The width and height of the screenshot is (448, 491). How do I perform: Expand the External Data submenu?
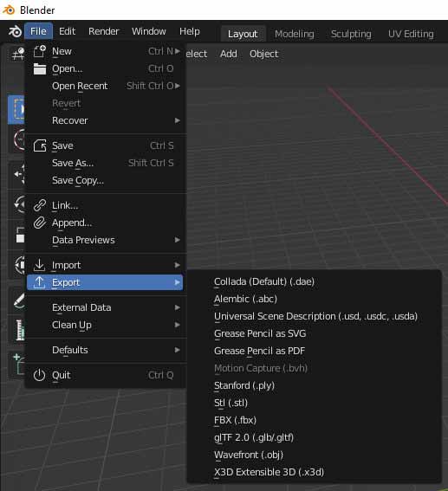pos(105,307)
